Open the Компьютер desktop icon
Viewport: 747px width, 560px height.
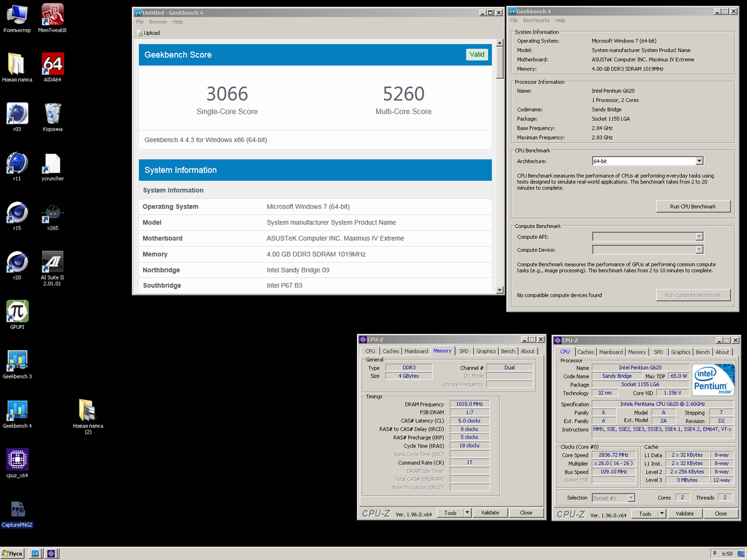pyautogui.click(x=17, y=18)
